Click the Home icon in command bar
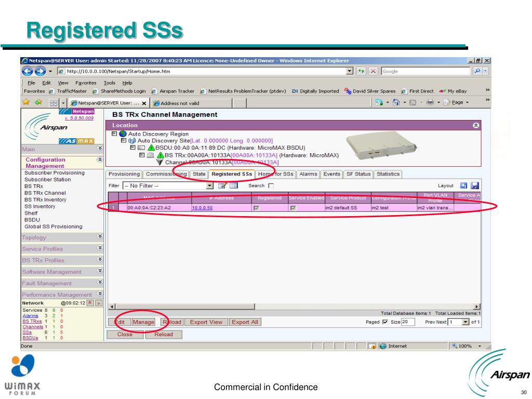This screenshot has height=399, width=532. tap(396, 102)
